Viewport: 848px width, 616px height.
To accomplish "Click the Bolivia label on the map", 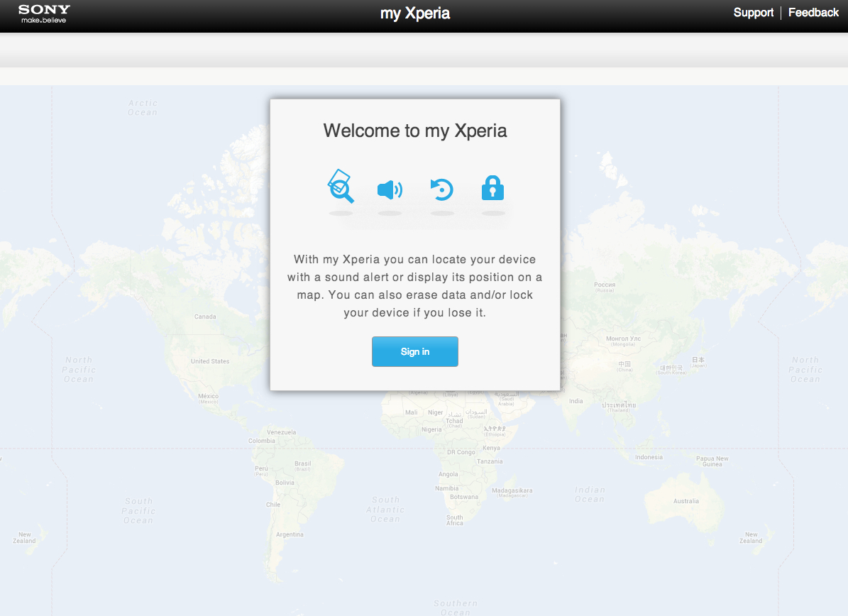I will [x=285, y=483].
